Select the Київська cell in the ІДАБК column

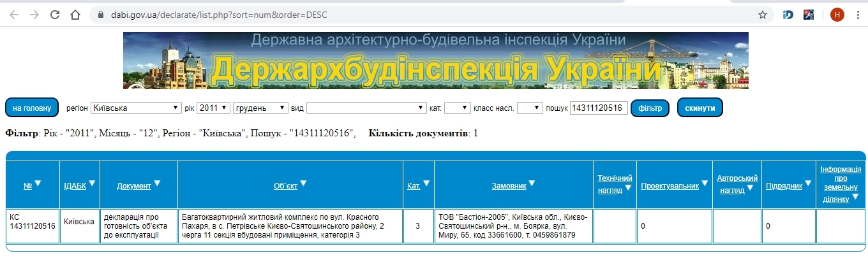(80, 226)
